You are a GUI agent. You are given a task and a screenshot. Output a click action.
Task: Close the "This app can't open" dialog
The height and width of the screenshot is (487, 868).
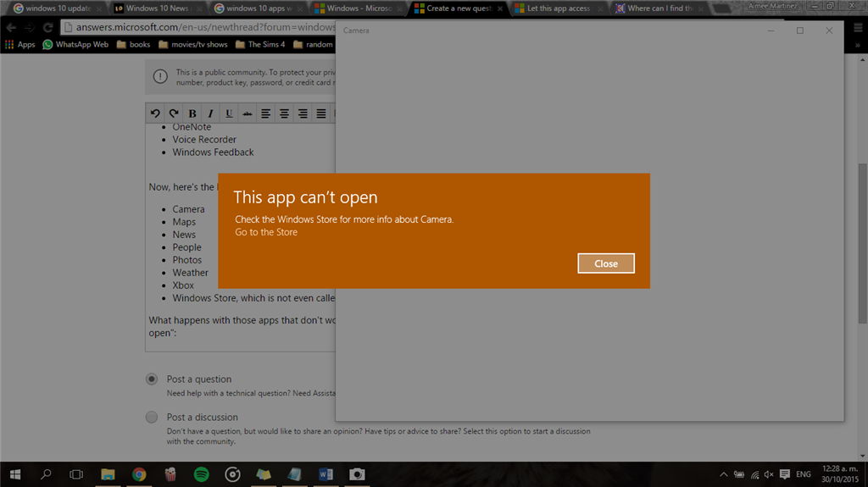tap(605, 263)
